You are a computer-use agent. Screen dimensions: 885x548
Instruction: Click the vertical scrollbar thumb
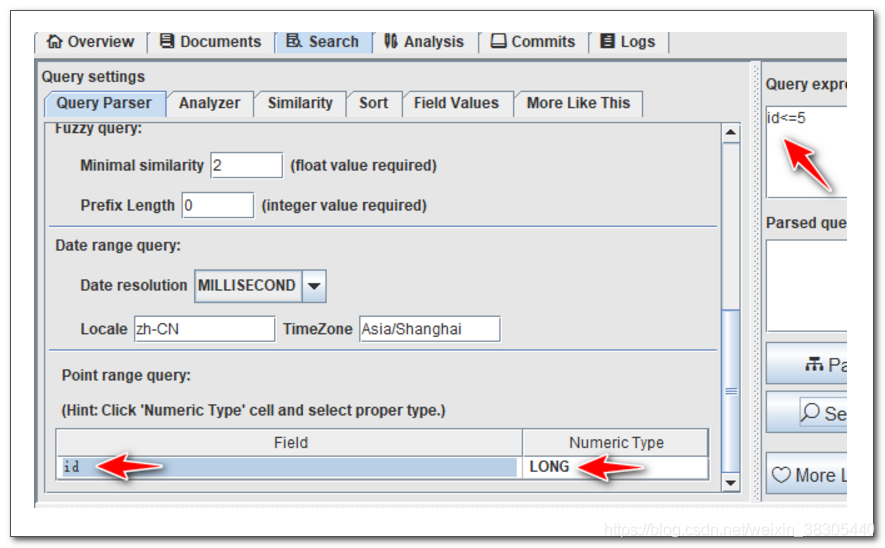(730, 391)
